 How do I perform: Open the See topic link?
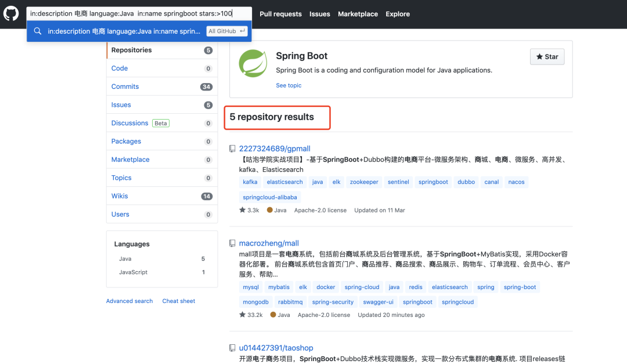[289, 85]
